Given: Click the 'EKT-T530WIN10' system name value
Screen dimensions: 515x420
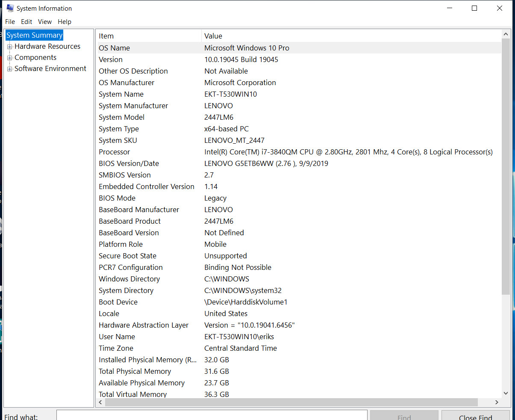Looking at the screenshot, I should coord(231,94).
